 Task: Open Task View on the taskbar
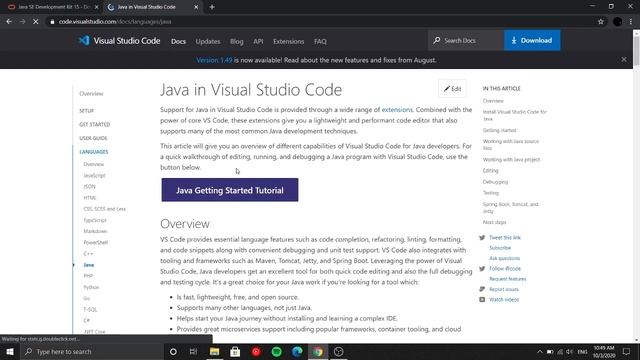(193, 351)
